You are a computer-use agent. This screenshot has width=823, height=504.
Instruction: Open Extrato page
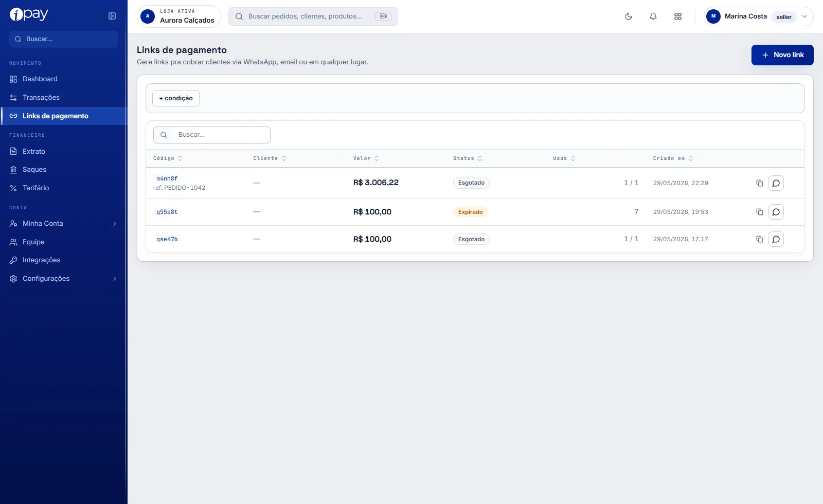[64, 152]
